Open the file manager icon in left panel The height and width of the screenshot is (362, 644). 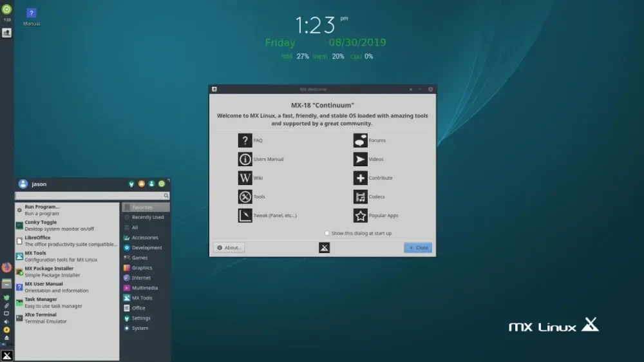[x=6, y=283]
